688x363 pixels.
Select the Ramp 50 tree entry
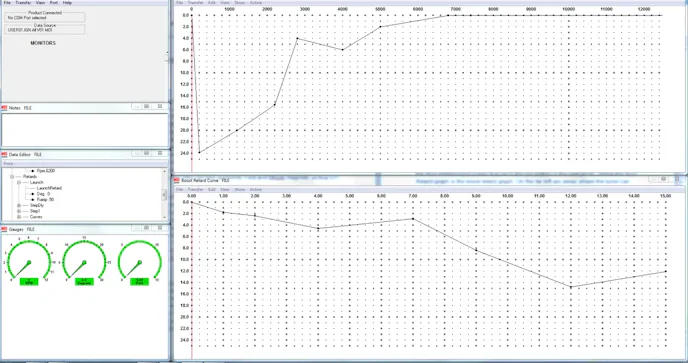point(45,199)
